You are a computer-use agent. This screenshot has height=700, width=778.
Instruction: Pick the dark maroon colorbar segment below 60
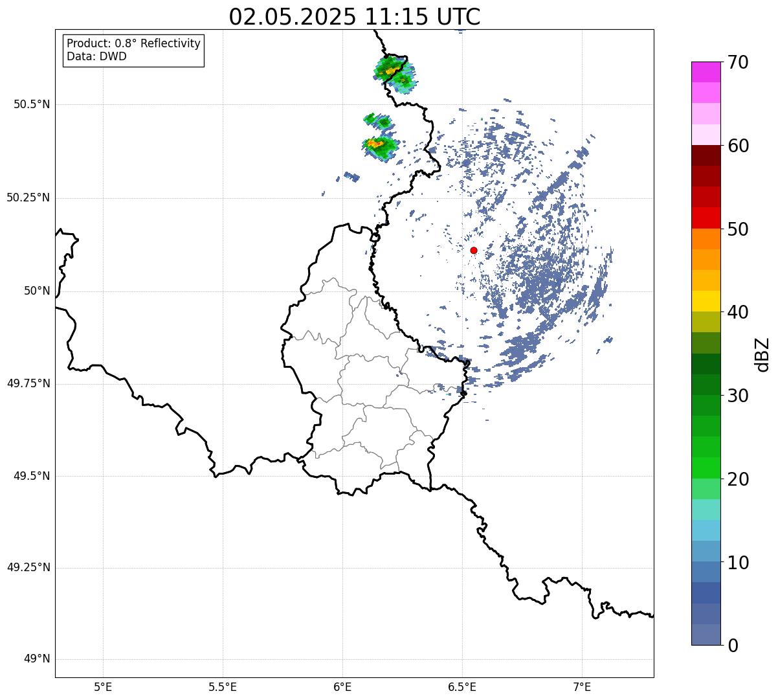pyautogui.click(x=706, y=155)
